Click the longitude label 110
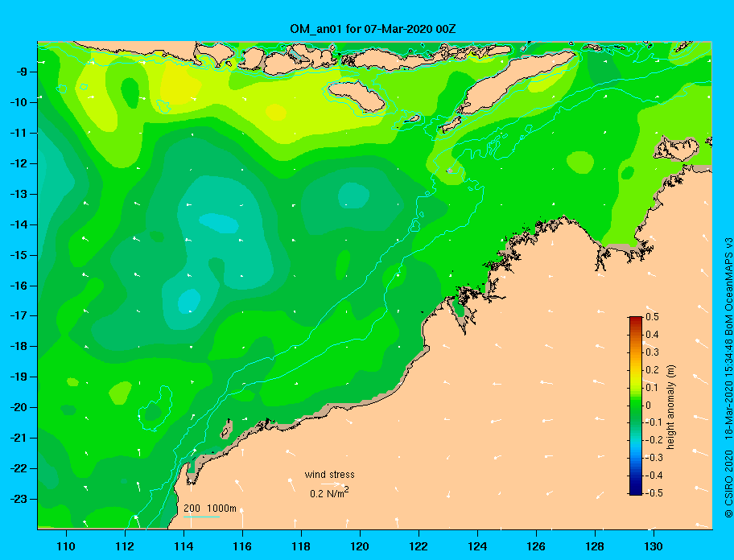734x560 pixels. pos(66,546)
